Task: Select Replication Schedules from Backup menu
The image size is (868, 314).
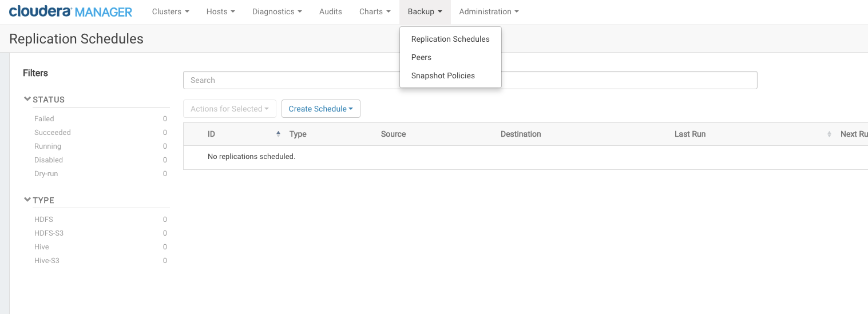Action: [x=450, y=39]
